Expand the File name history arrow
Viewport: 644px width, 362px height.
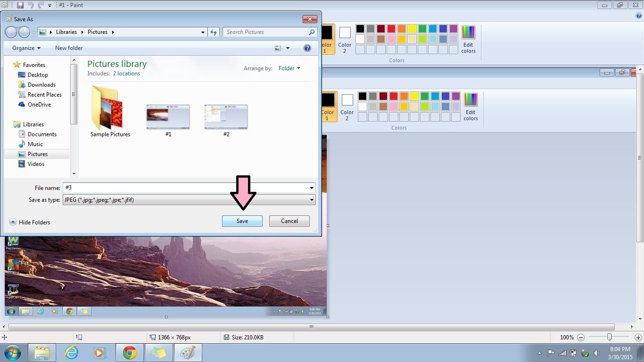312,188
